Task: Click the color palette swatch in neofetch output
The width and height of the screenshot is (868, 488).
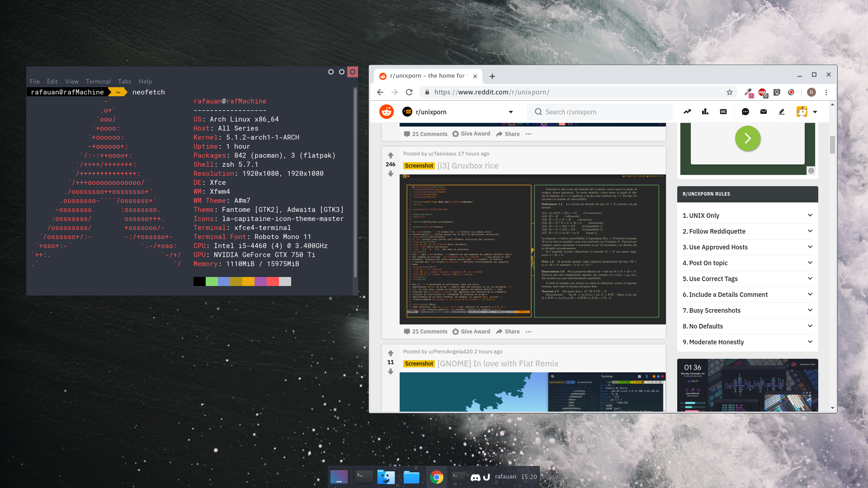Action: (x=242, y=281)
